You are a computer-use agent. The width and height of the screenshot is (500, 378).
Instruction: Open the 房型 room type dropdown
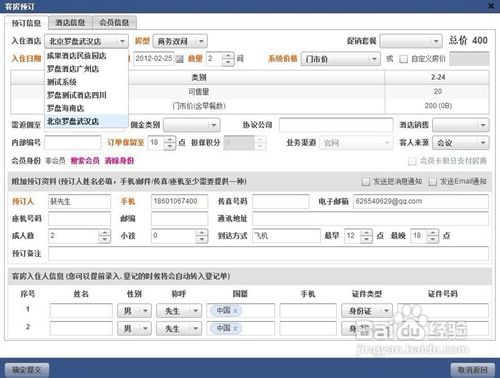click(180, 41)
